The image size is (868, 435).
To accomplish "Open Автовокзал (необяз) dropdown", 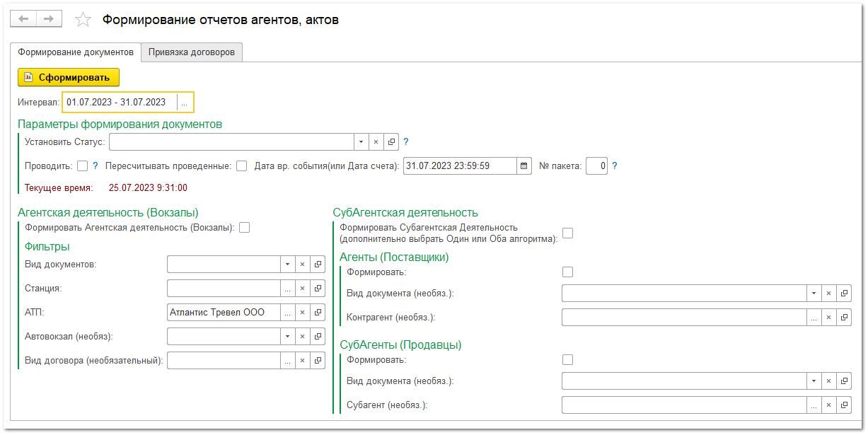I will pos(287,336).
